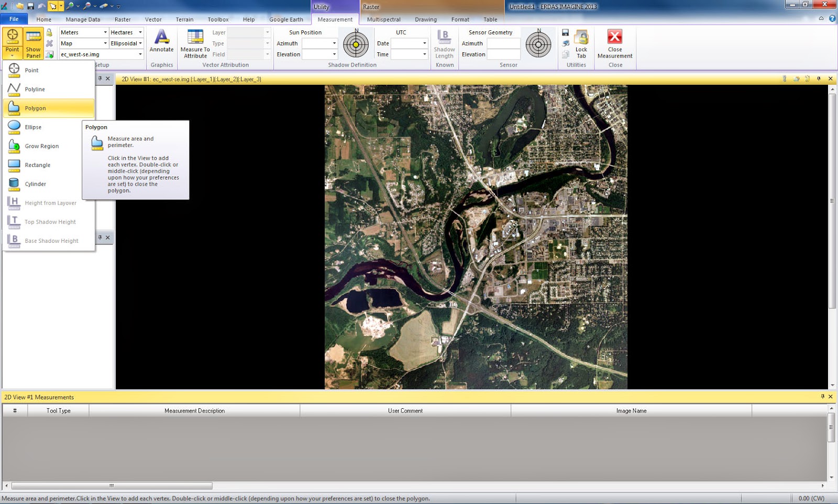This screenshot has width=838, height=504.
Task: Select the Rectangle measurement tool
Action: tap(37, 165)
